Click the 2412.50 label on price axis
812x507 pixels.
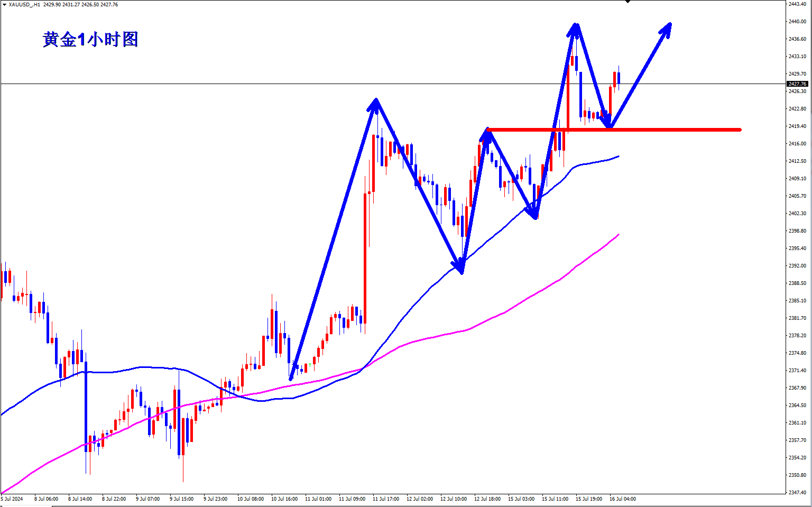pos(797,161)
